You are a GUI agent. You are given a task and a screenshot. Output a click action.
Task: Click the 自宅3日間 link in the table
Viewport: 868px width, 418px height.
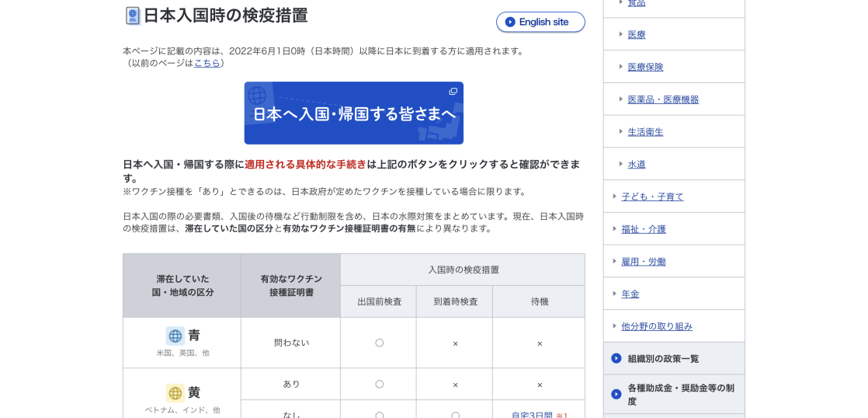pyautogui.click(x=532, y=415)
